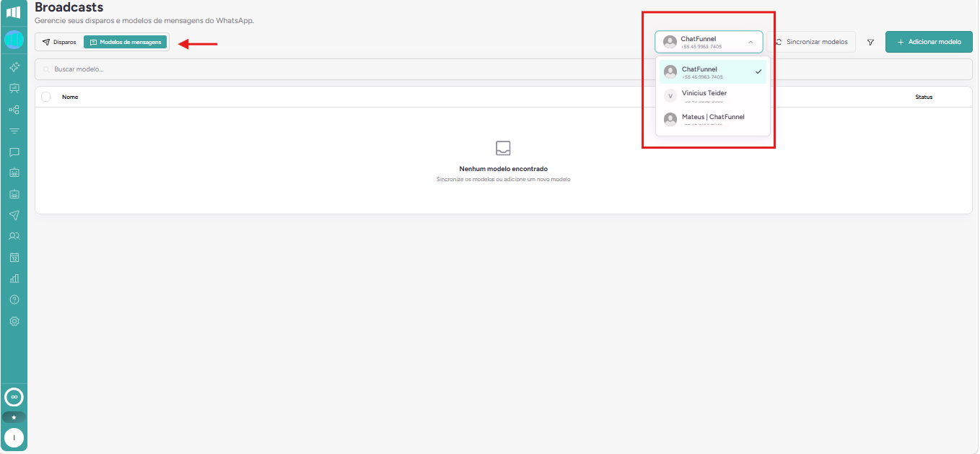Click the filter funnel icon beside Sincronizar modelos
This screenshot has width=980, height=454.
coord(870,42)
